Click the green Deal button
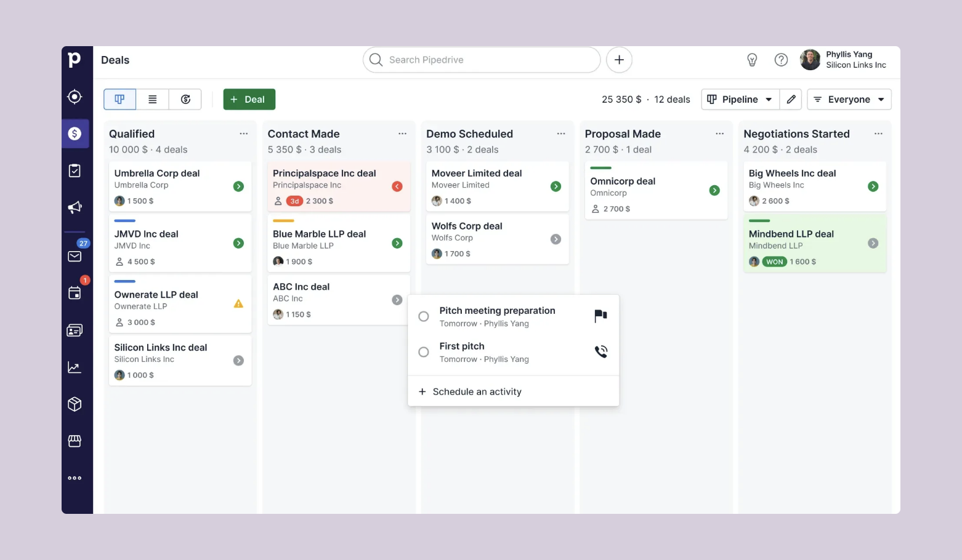962x560 pixels. pos(249,99)
